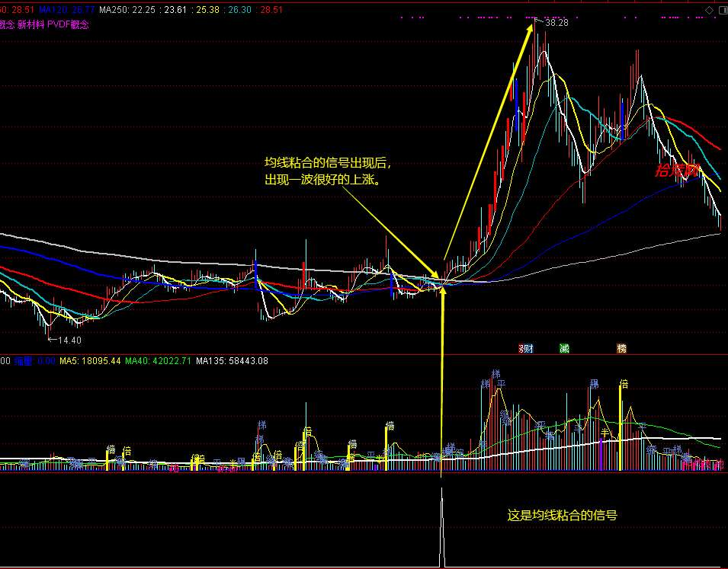This screenshot has width=728, height=569.
Task: Click the white signal spike in bottom indicator panel
Action: [441, 527]
